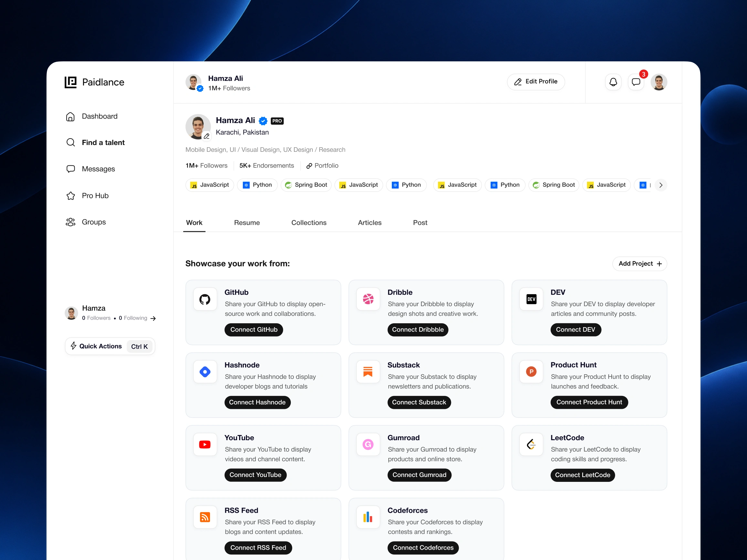747x560 pixels.
Task: Click the Find a talent search icon
Action: click(70, 142)
